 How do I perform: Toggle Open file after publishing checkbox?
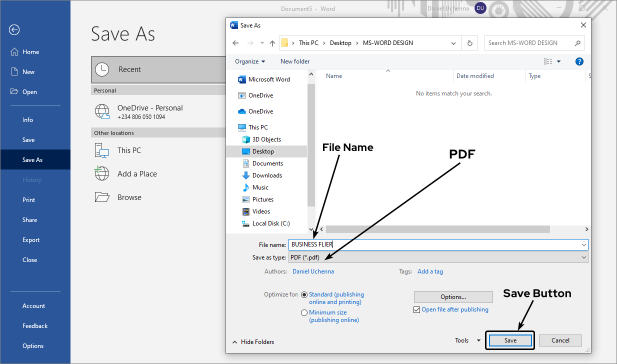pyautogui.click(x=417, y=310)
